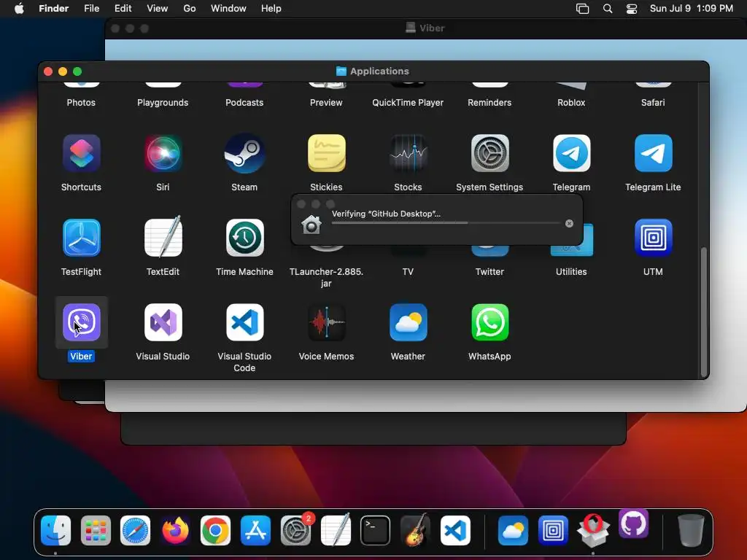Open System Settings from the Dock
Screen dimensions: 747x560
point(295,531)
